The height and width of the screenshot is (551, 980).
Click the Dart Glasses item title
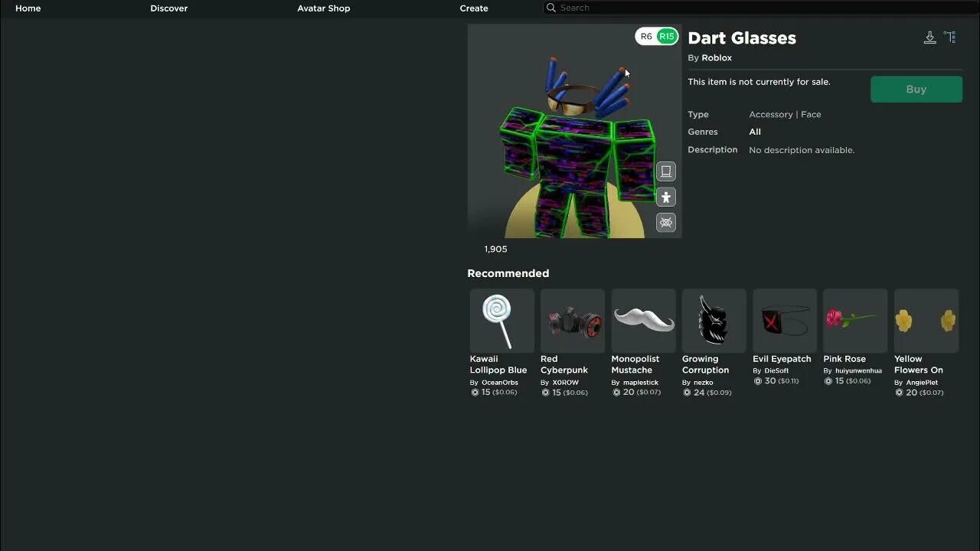tap(742, 38)
